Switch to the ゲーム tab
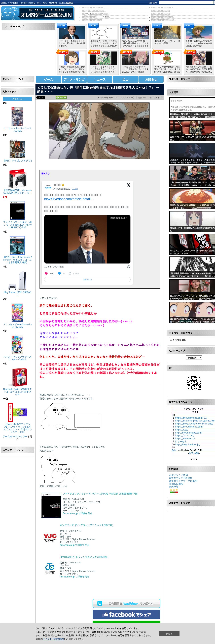215x644 pixels. point(49,79)
